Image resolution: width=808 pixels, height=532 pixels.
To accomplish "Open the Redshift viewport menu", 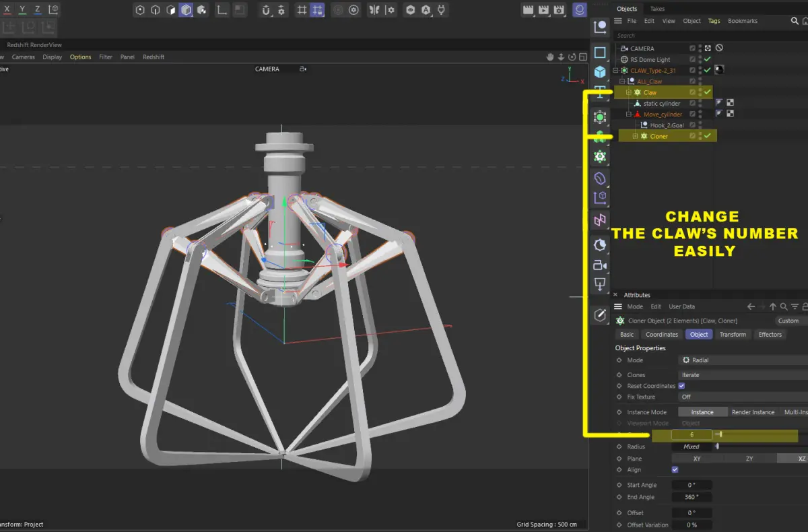I will [x=154, y=57].
